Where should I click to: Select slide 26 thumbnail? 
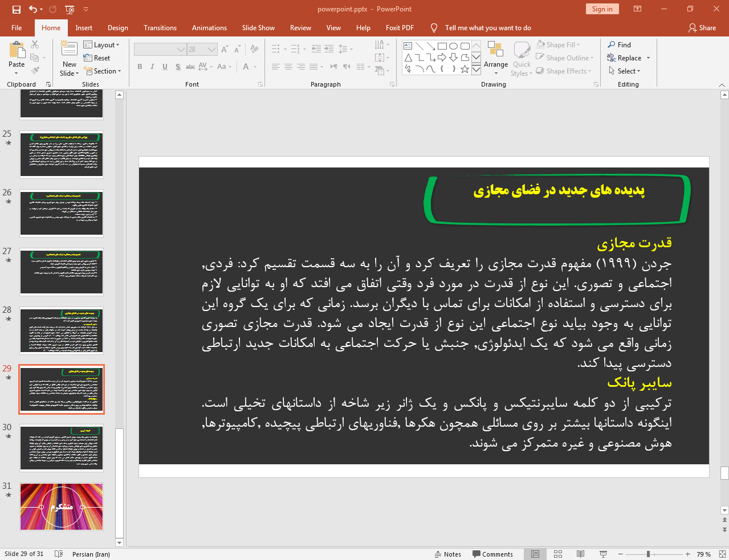coord(62,213)
